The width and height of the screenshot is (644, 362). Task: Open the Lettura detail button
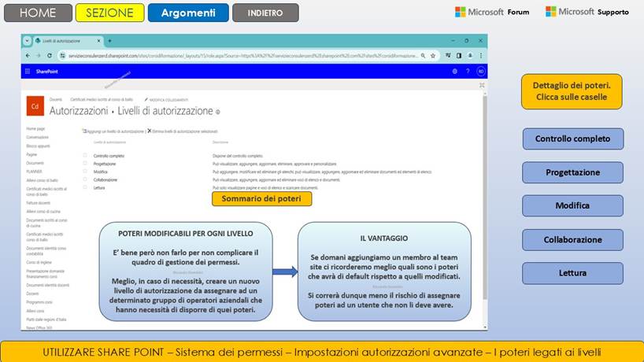coord(572,273)
